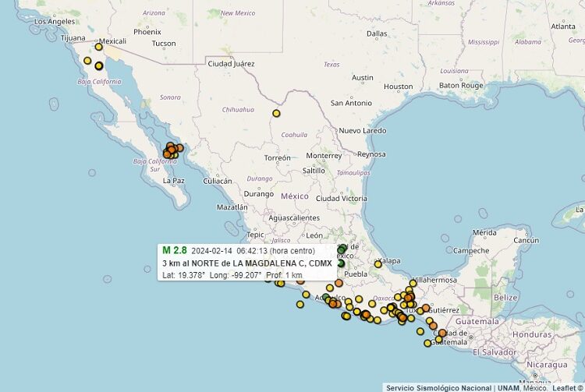Image resolution: width=585 pixels, height=392 pixels.
Task: Click the yellow earthquake marker beside Mexicali
Action: pyautogui.click(x=98, y=47)
